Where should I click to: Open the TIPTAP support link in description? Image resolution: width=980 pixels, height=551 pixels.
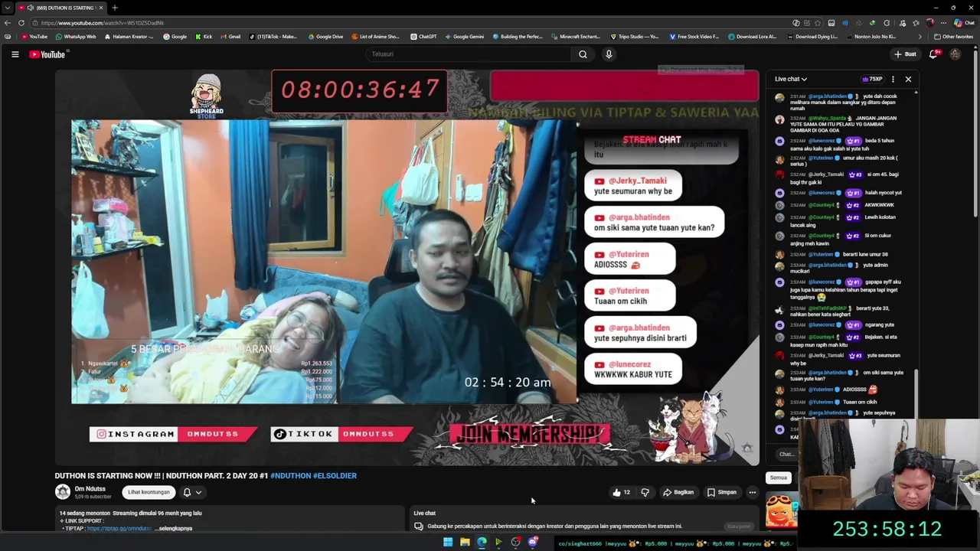pos(119,528)
